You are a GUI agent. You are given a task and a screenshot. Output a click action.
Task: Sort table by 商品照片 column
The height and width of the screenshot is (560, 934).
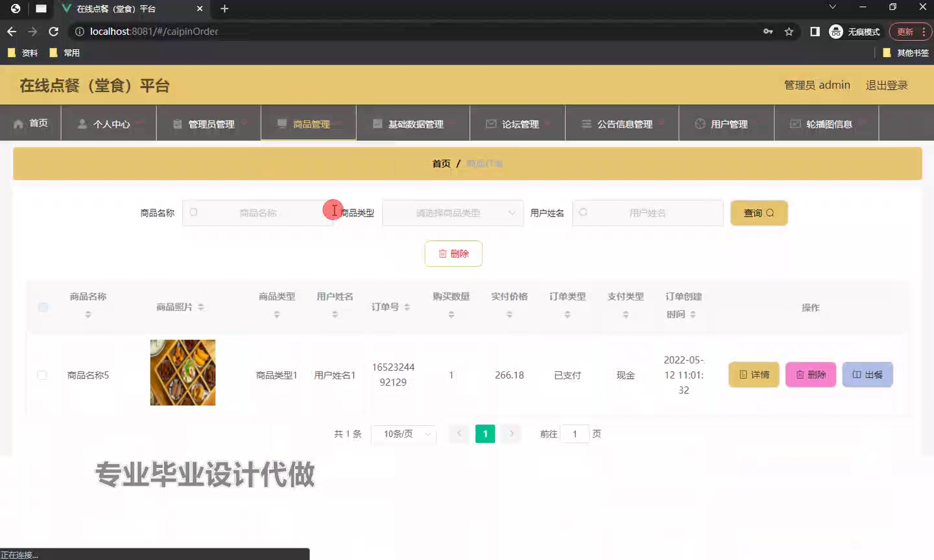[201, 307]
